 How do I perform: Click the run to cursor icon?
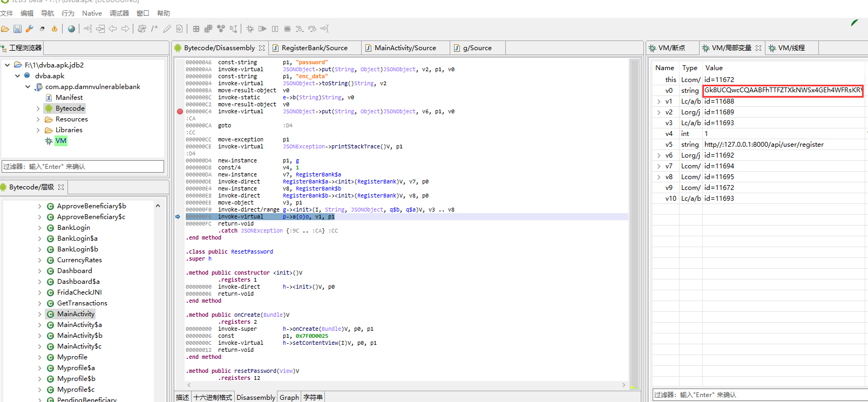324,29
